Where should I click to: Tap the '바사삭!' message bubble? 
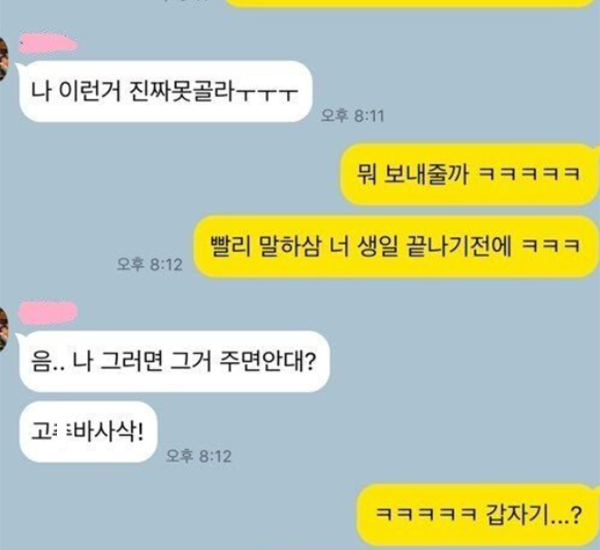tap(88, 432)
